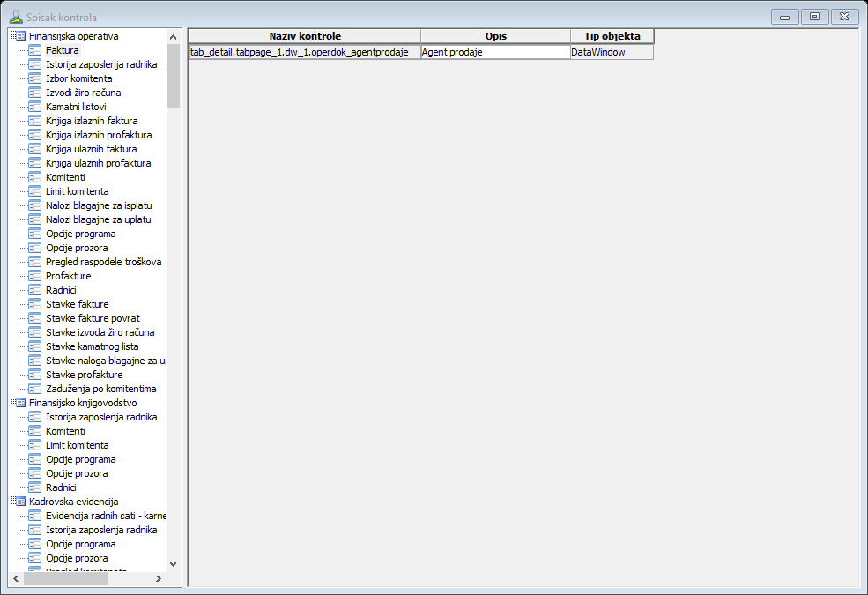Click the Izbor komitenta tree icon
This screenshot has height=595, width=868.
pyautogui.click(x=35, y=78)
